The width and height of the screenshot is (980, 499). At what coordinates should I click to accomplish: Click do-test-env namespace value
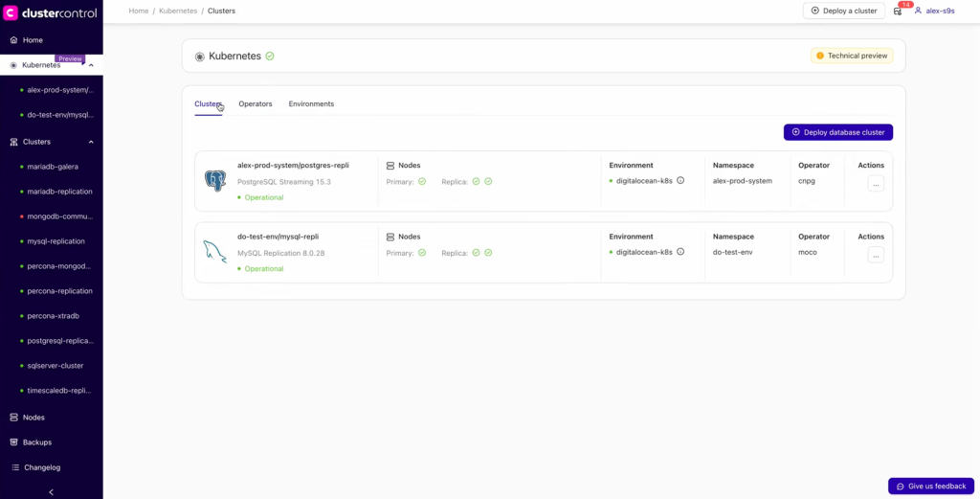coord(732,252)
